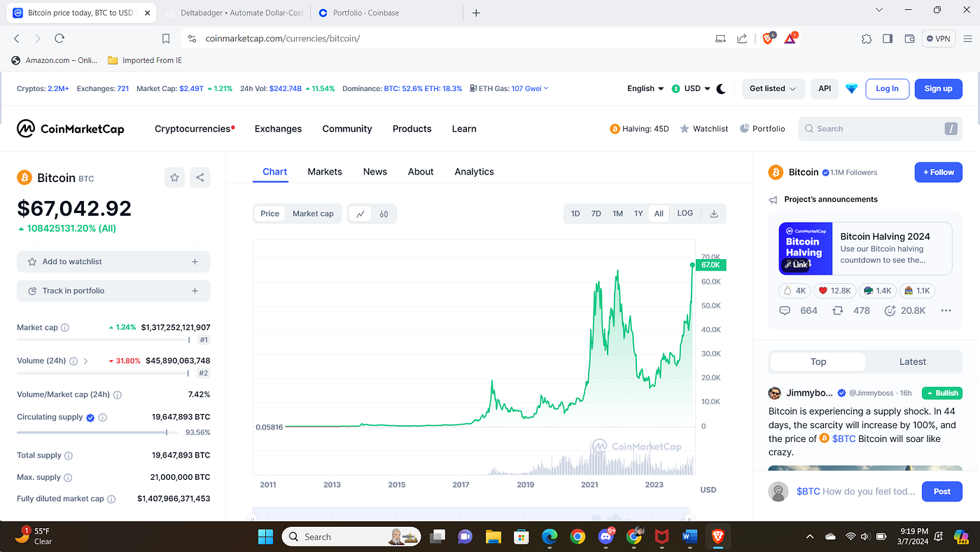980x552 pixels.
Task: Bookmark this page icon in address bar
Action: (x=166, y=39)
